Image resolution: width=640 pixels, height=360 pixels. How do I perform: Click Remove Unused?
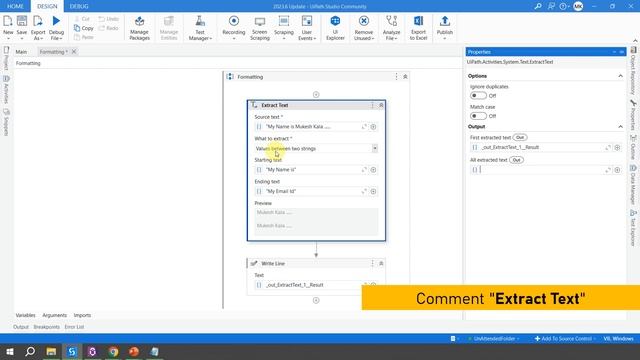364,28
